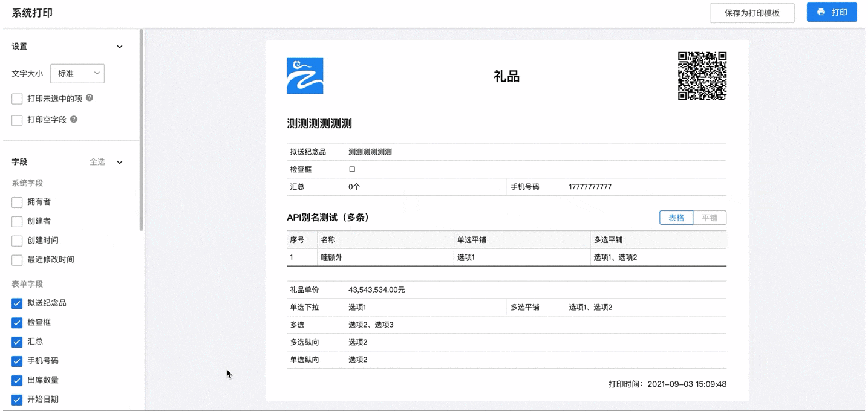
Task: Click help icon beside 打印未选中的项
Action: pos(90,98)
